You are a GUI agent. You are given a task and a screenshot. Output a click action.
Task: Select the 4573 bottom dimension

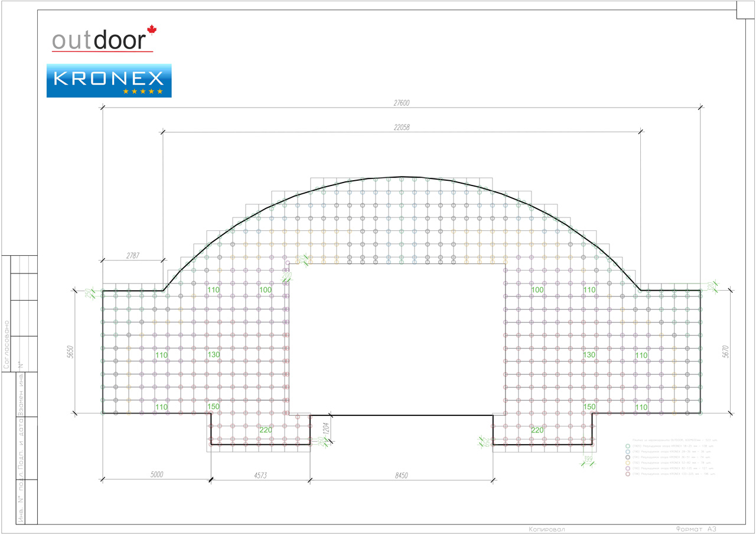point(260,474)
